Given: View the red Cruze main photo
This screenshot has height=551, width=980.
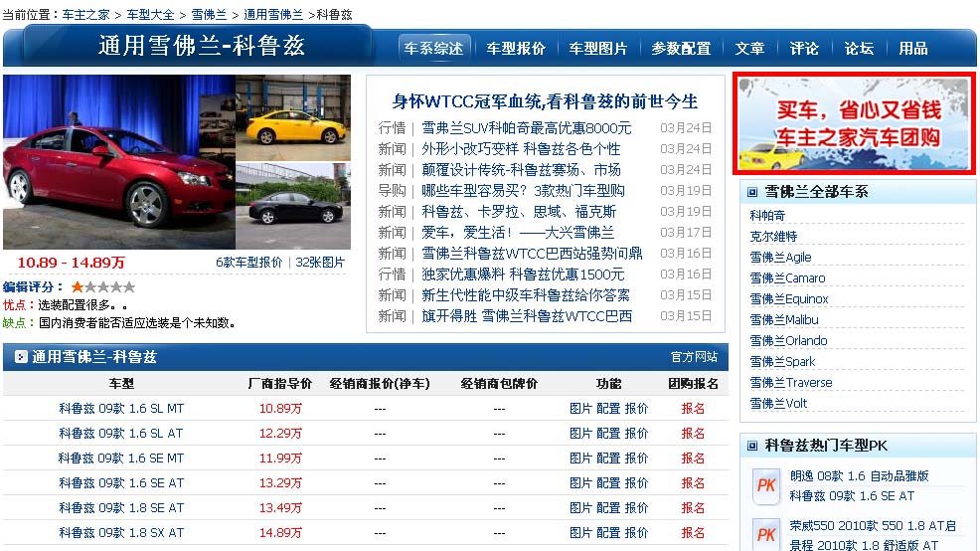Looking at the screenshot, I should 118,162.
